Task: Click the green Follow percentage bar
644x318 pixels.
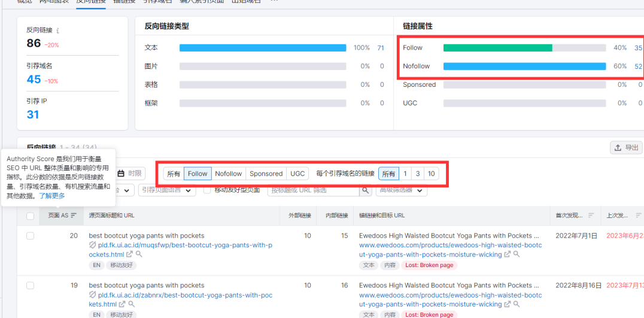Action: coord(498,48)
